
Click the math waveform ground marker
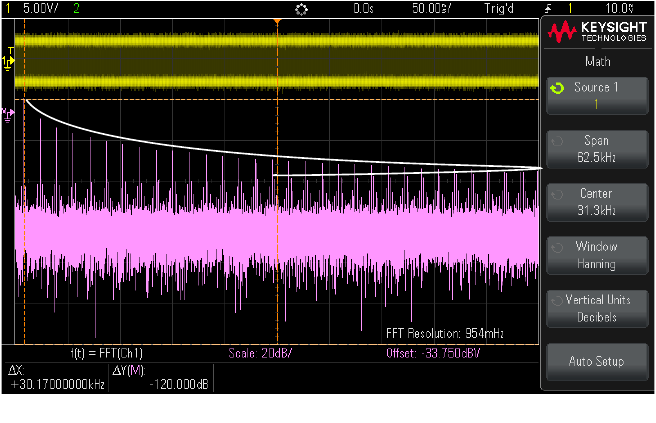[8, 115]
